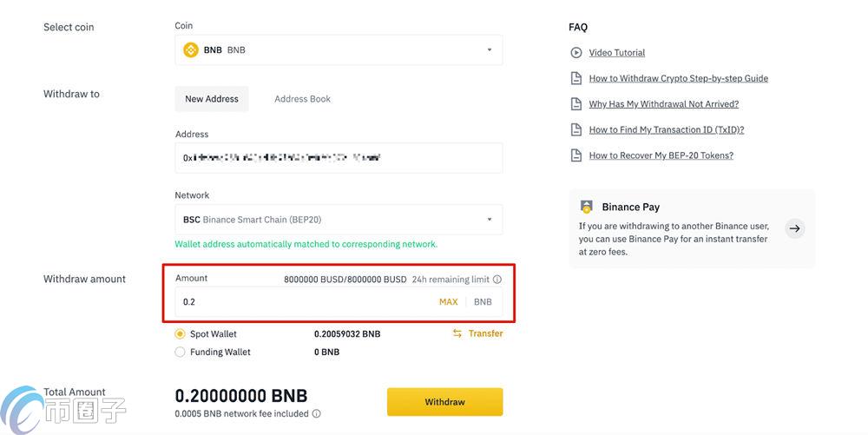
Task: Click the info icon beside 24h remaining limit
Action: point(497,280)
